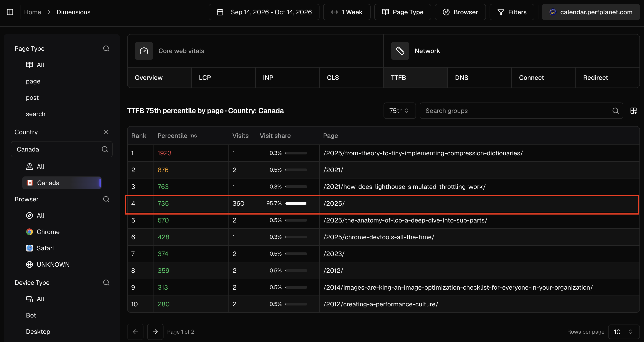
Task: Open the Page Type top filter
Action: 402,12
